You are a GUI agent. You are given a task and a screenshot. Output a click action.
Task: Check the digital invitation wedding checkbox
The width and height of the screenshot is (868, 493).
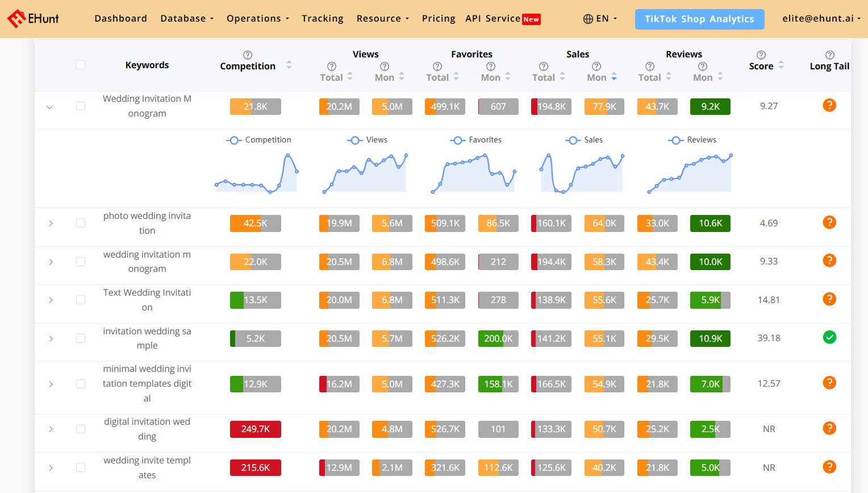81,429
